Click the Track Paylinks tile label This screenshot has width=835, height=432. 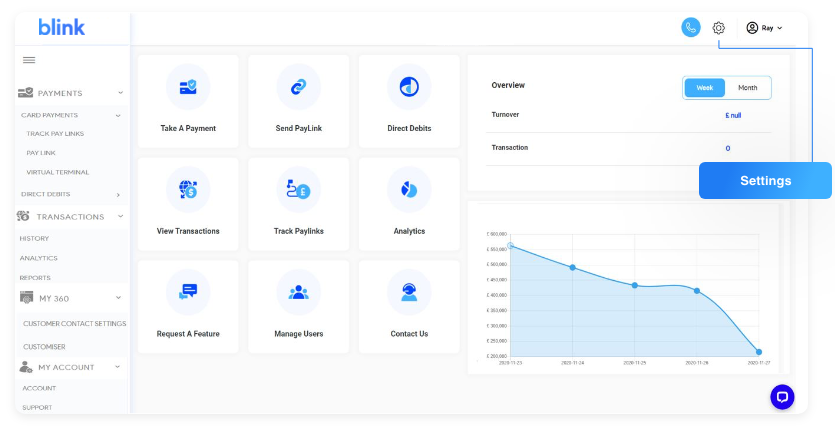(298, 231)
